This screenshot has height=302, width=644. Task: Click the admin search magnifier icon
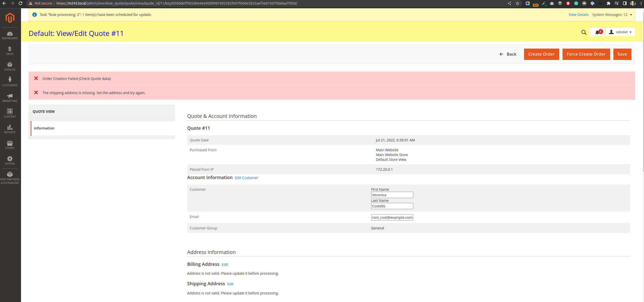(584, 32)
